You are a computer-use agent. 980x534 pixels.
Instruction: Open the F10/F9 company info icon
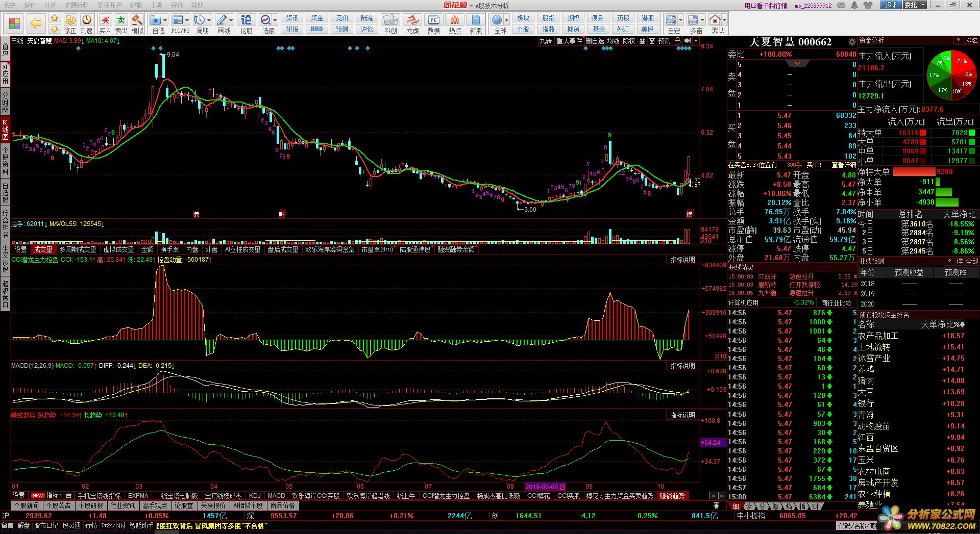coord(177,20)
